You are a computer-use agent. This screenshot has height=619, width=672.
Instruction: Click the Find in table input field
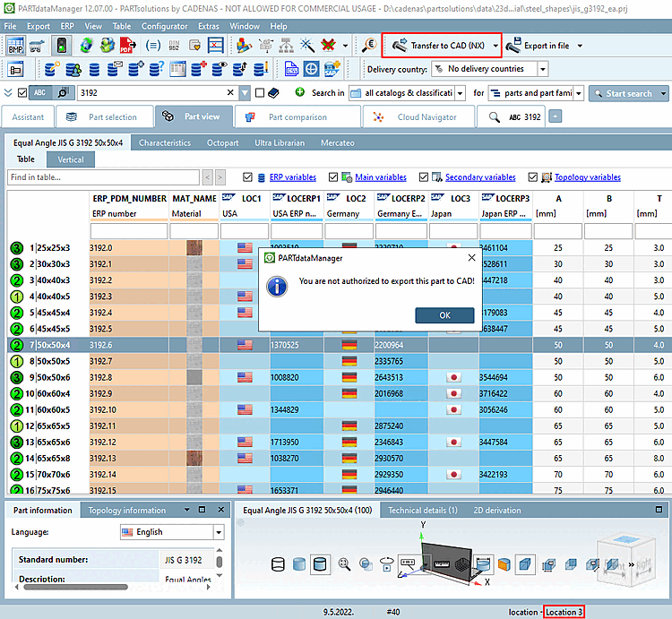pyautogui.click(x=103, y=177)
